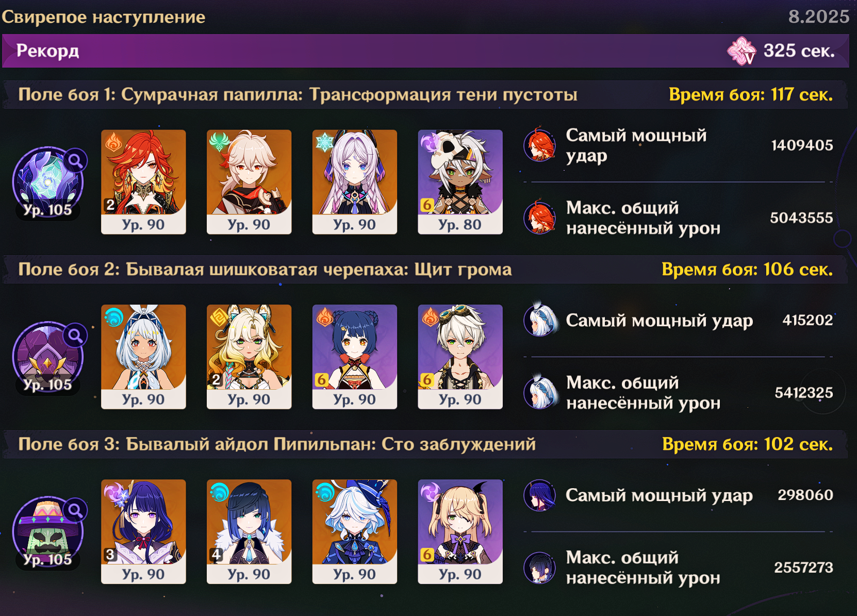Select the level 80 skull-mask character card
This screenshot has width=857, height=616.
tap(460, 182)
